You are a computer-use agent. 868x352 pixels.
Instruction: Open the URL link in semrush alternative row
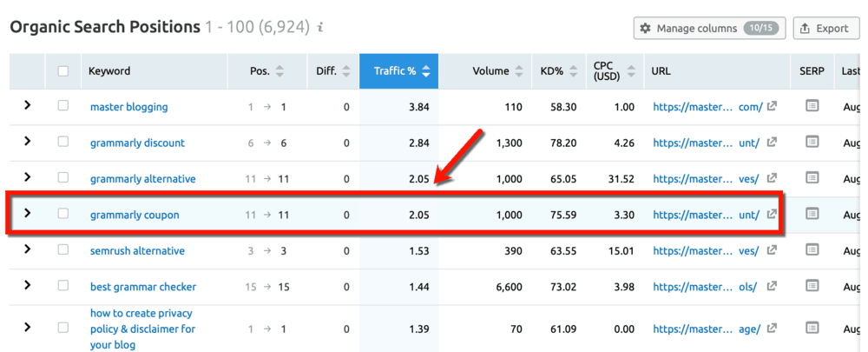(x=706, y=251)
